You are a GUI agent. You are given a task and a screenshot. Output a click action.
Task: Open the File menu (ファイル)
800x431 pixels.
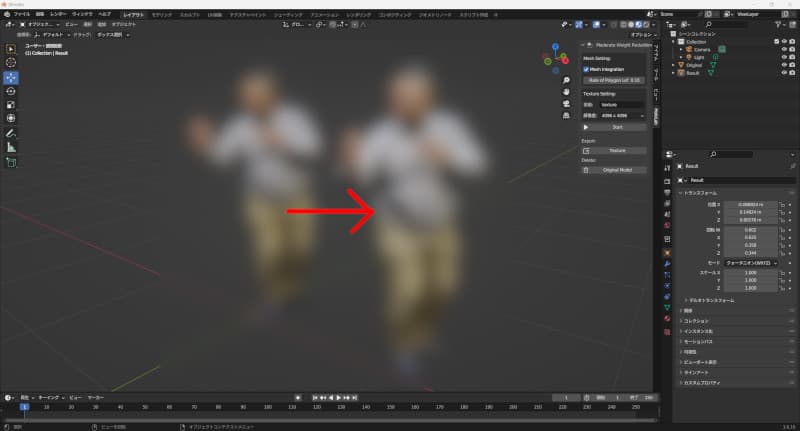(x=22, y=14)
